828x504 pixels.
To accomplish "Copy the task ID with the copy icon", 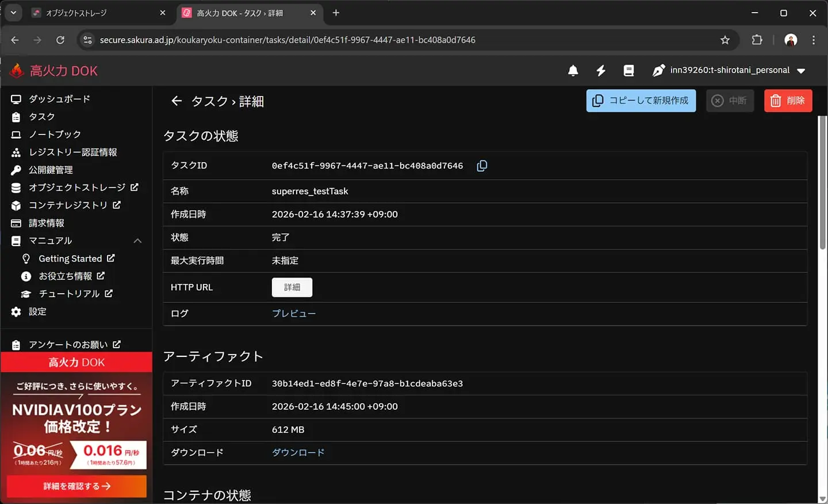I will coord(482,166).
